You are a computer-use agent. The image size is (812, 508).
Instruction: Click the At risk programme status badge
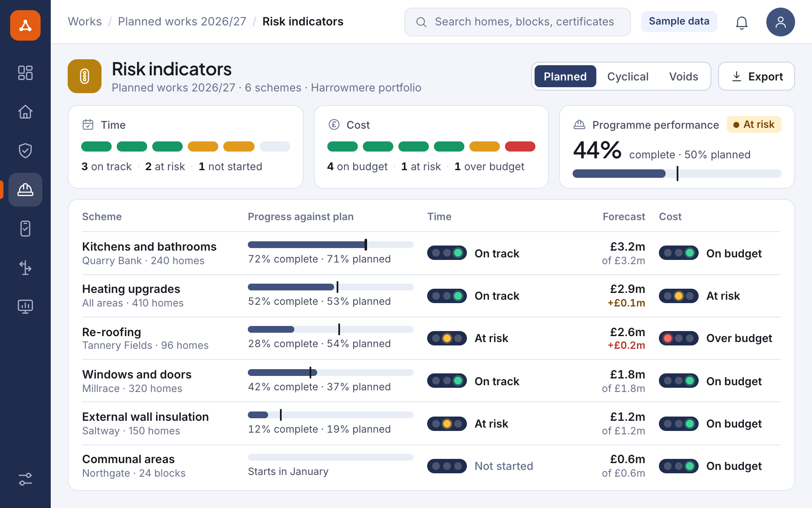point(754,124)
